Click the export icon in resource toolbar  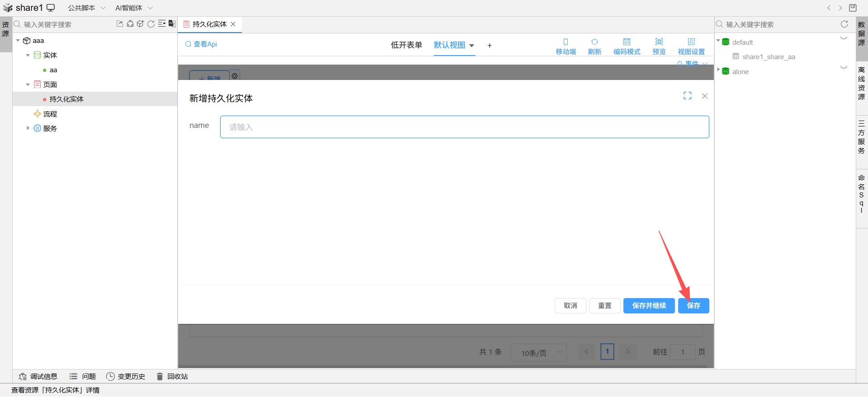119,24
